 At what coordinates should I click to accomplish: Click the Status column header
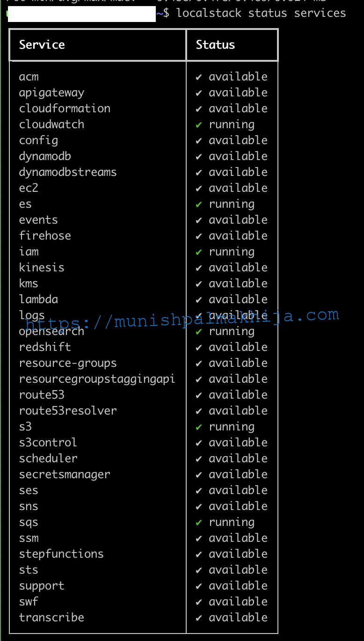coord(215,44)
